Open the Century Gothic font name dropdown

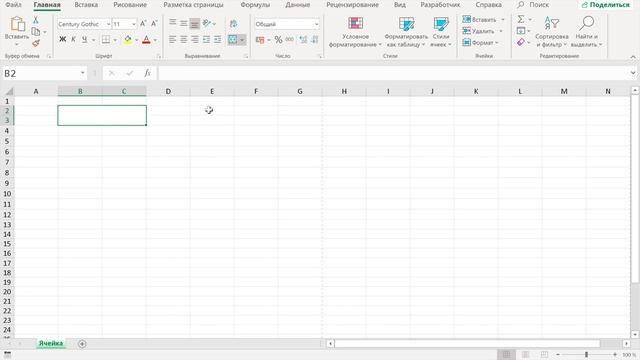(x=109, y=24)
